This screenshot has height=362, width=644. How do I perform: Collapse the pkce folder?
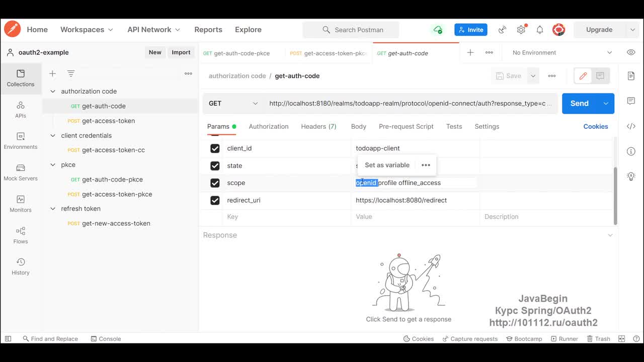point(53,165)
